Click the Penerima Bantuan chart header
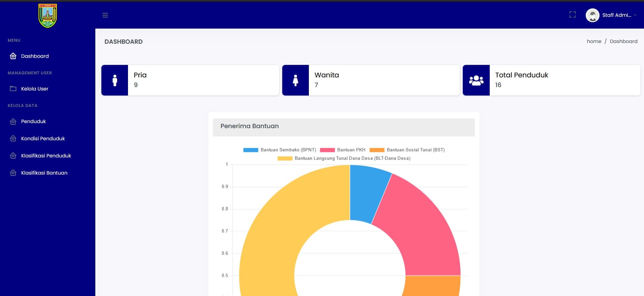Screen dimensions: 644x296 pyautogui.click(x=344, y=127)
